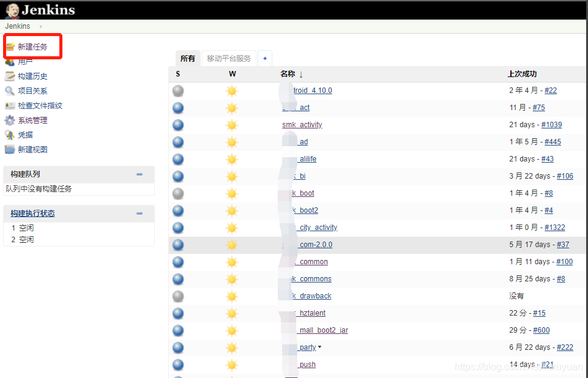The image size is (588, 378).
Task: Open build #100 link
Action: tap(564, 262)
